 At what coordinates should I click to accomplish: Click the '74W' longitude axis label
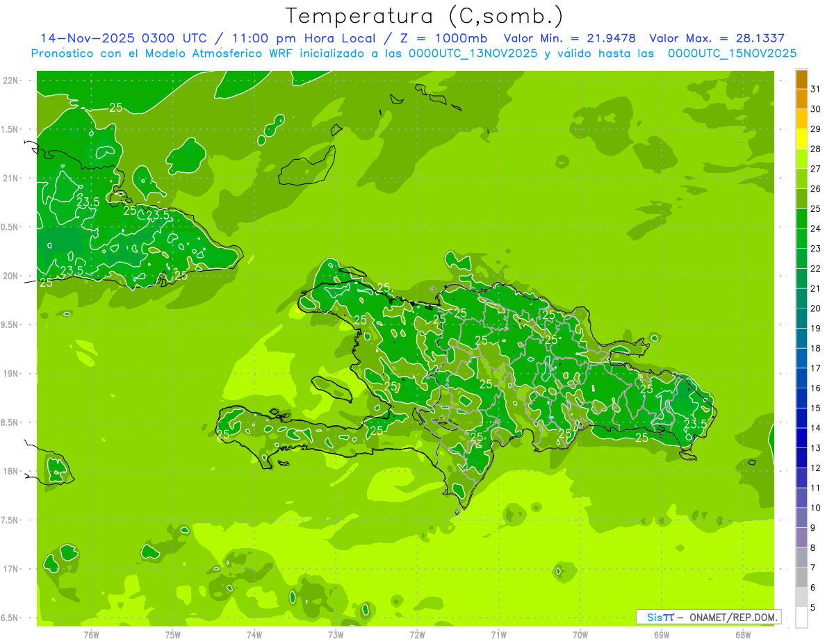[254, 634]
